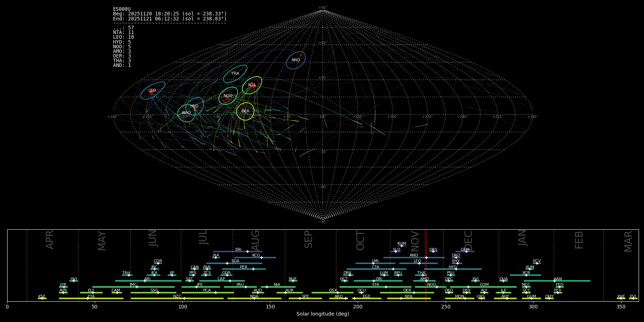The height and width of the screenshot is (322, 644).
Task: Click the ARI shower bar in timeline
Action: pos(148,281)
